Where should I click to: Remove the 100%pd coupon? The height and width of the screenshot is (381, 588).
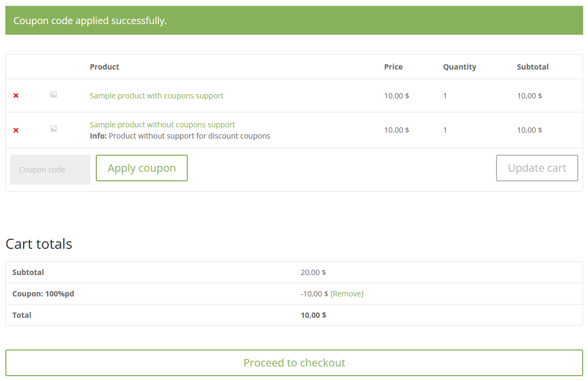point(347,294)
